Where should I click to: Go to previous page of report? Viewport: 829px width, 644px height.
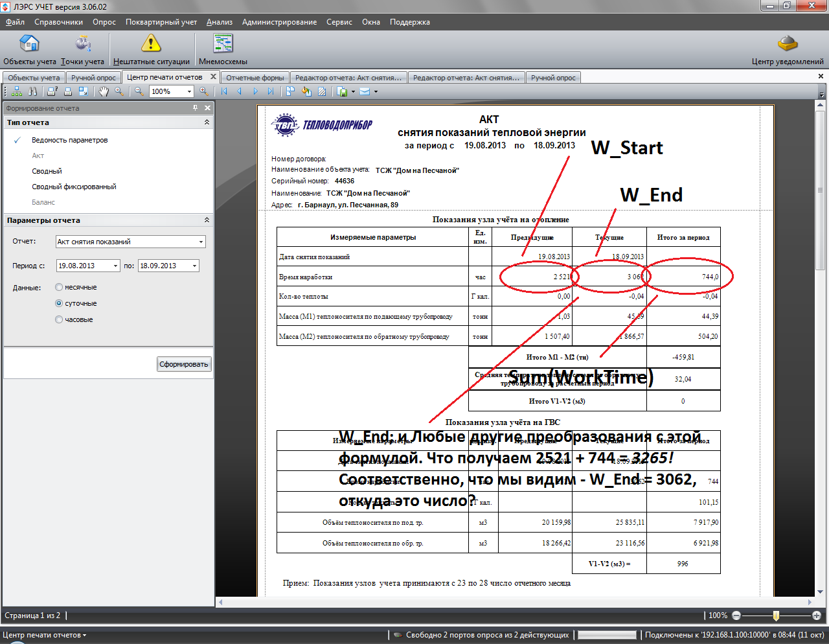[x=239, y=91]
